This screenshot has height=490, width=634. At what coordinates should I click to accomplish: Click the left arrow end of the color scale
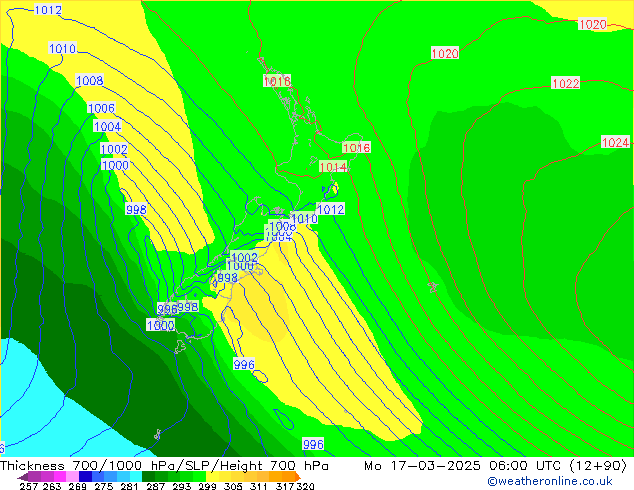23,477
